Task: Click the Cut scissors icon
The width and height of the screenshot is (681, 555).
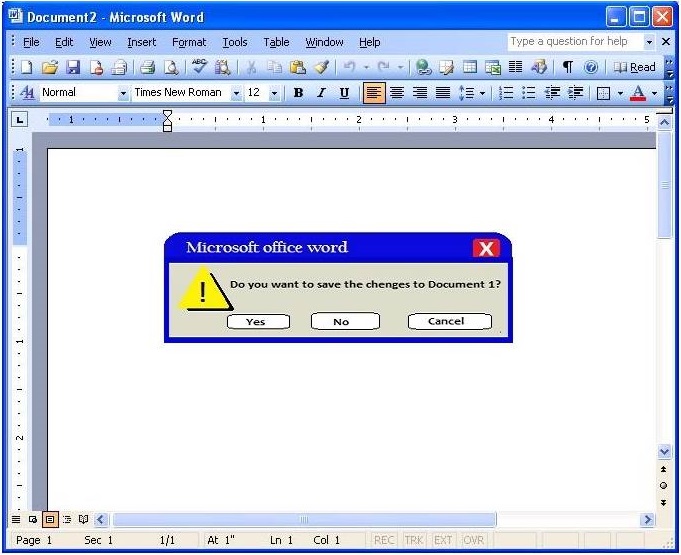Action: click(x=251, y=67)
